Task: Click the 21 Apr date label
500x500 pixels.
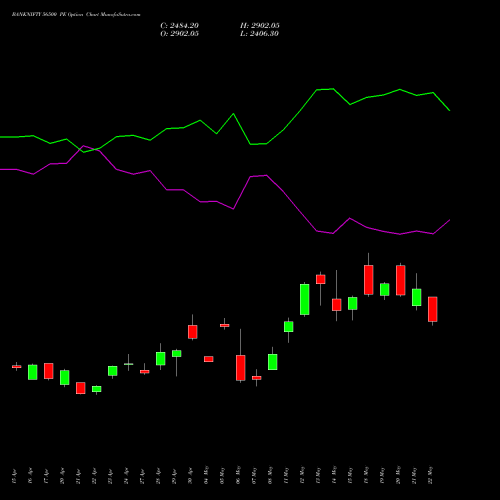Action: point(78,476)
